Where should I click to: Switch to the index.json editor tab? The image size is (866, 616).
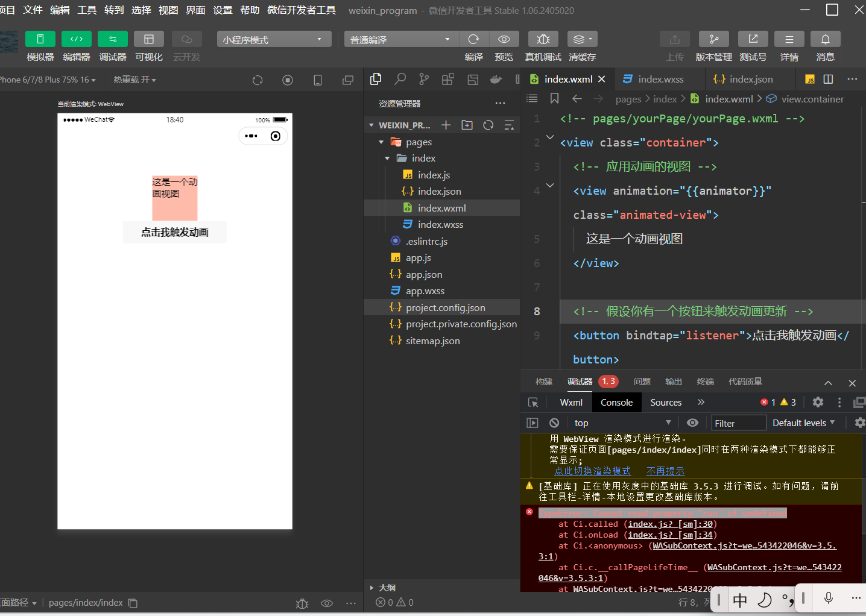tap(744, 79)
